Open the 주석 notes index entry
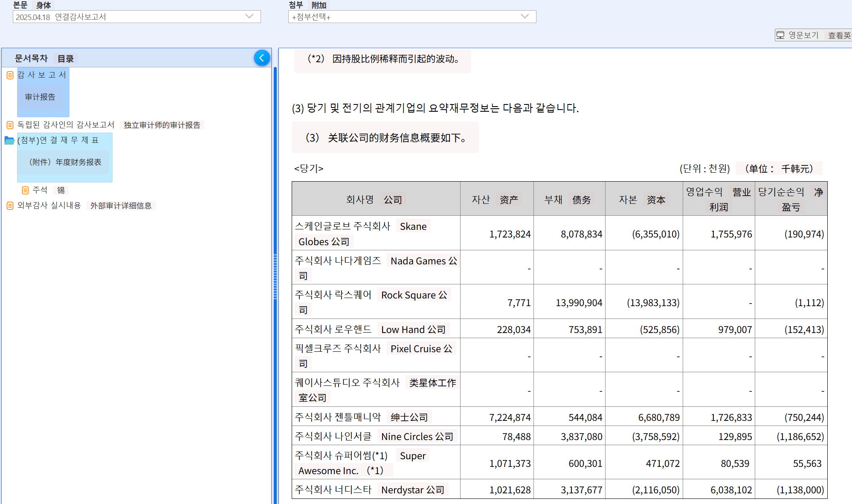 point(40,190)
